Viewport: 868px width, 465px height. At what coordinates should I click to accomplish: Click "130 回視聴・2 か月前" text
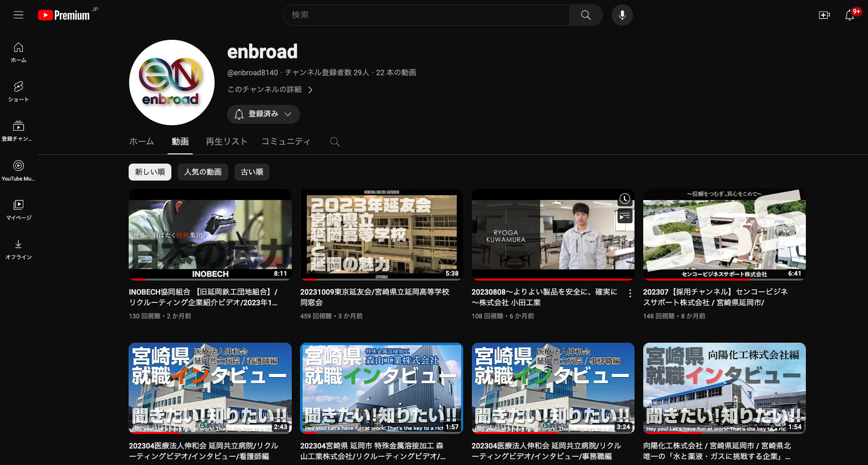click(x=160, y=316)
